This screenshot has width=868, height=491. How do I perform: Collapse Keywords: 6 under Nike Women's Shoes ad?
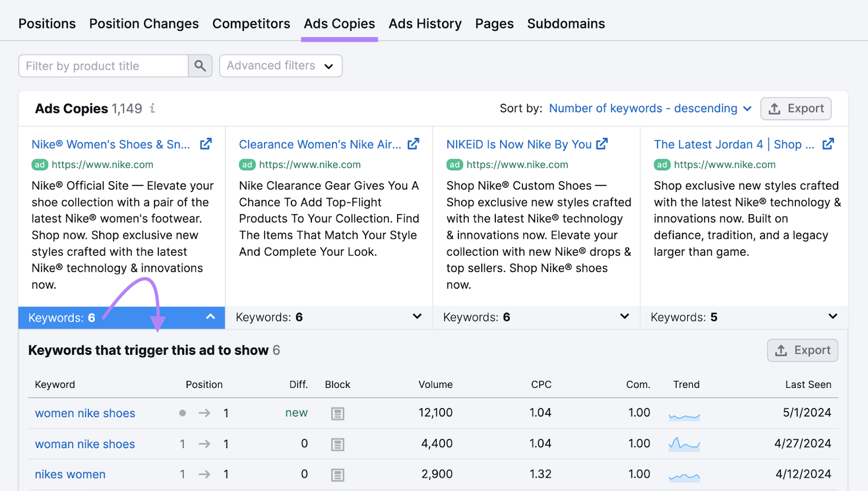tap(122, 318)
